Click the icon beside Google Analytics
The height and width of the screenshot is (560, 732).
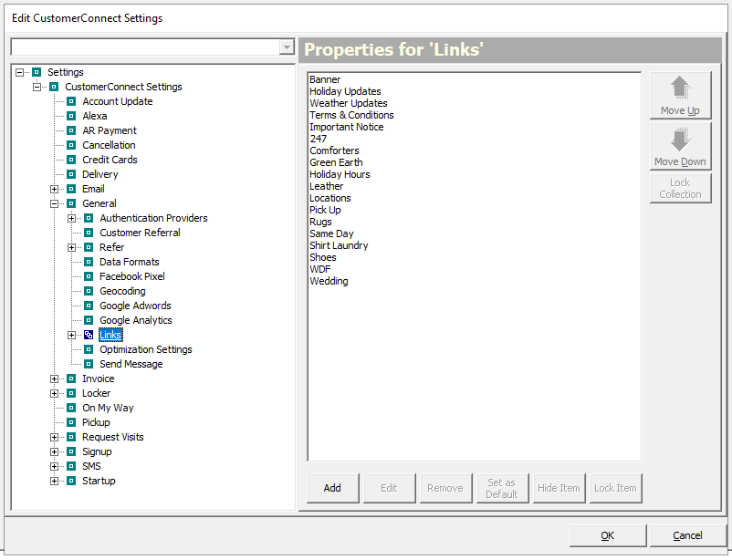[89, 320]
